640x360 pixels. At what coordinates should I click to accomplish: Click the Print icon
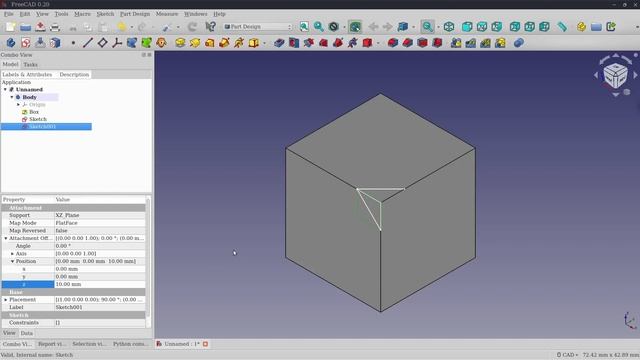55,27
